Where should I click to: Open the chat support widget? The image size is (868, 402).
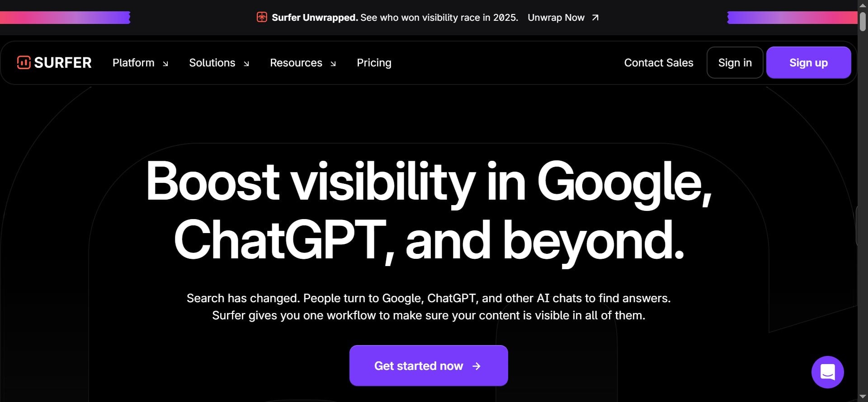point(827,372)
